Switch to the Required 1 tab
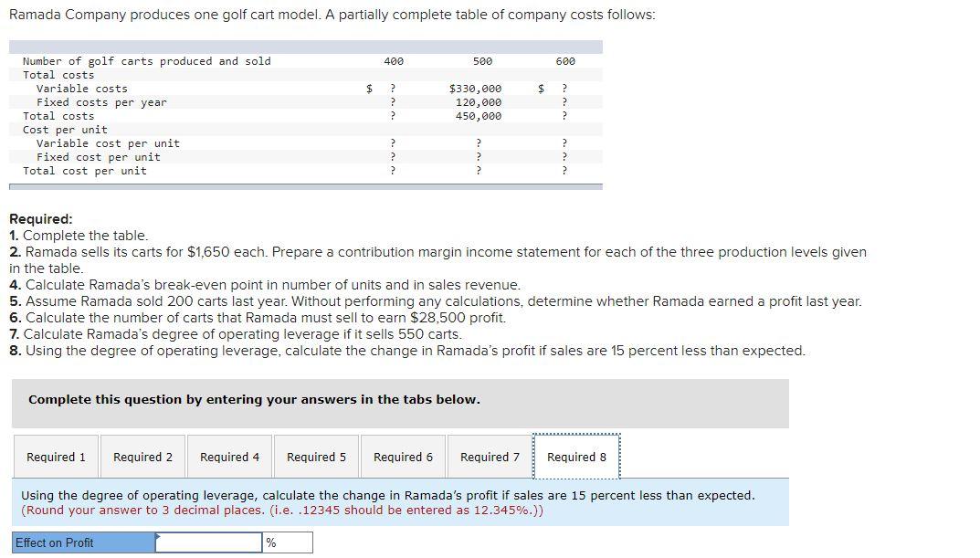The height and width of the screenshot is (558, 980). [56, 456]
